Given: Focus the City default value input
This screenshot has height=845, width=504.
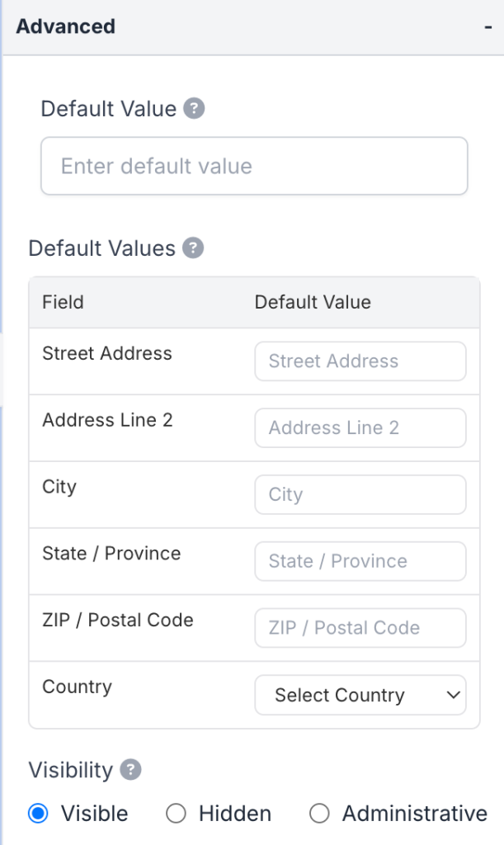Looking at the screenshot, I should click(360, 495).
